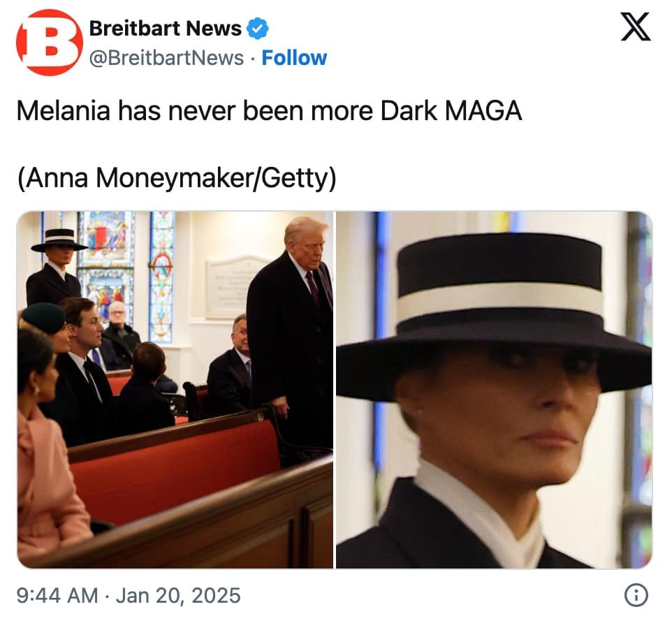This screenshot has width=672, height=623.
Task: Follow the Breitbart News account
Action: [294, 57]
